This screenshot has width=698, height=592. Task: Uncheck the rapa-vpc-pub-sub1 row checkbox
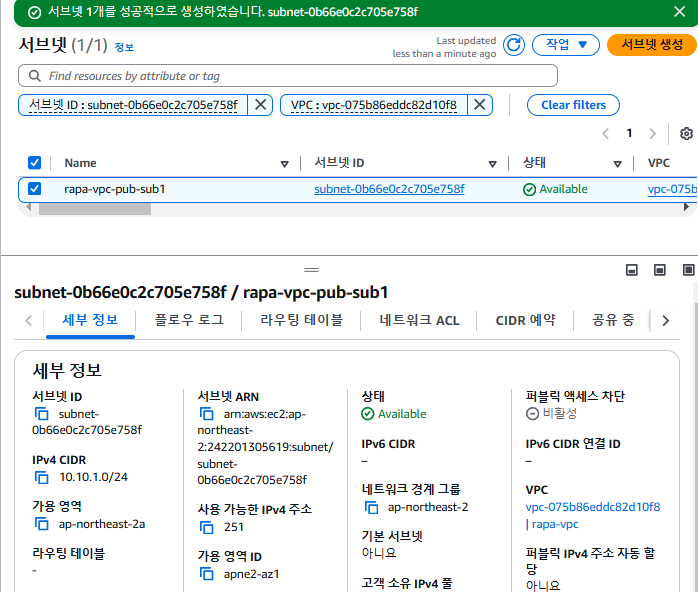(34, 189)
